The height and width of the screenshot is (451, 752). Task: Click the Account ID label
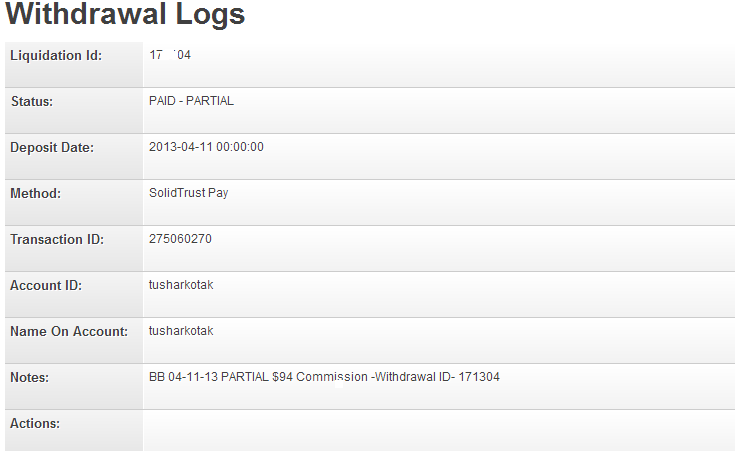pos(46,285)
